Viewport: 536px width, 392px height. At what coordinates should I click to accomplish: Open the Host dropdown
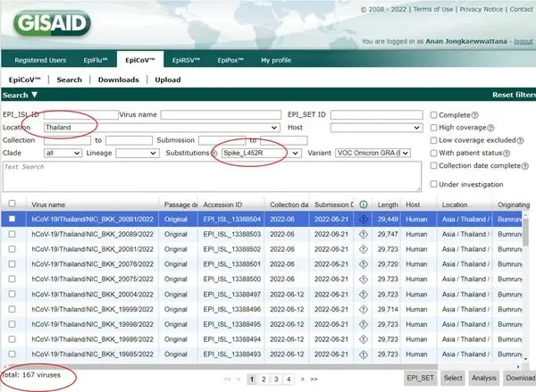point(376,128)
